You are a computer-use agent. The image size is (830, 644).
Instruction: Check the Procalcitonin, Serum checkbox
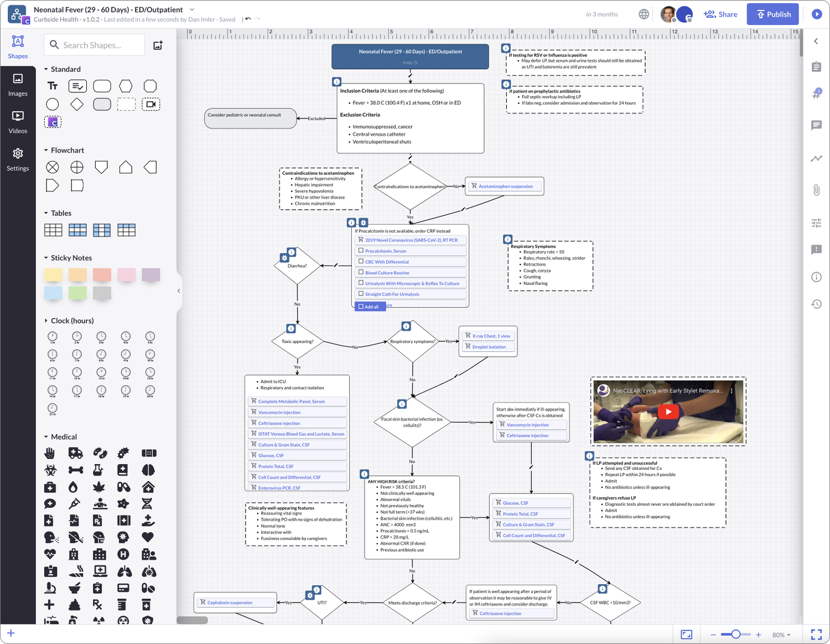pos(361,251)
